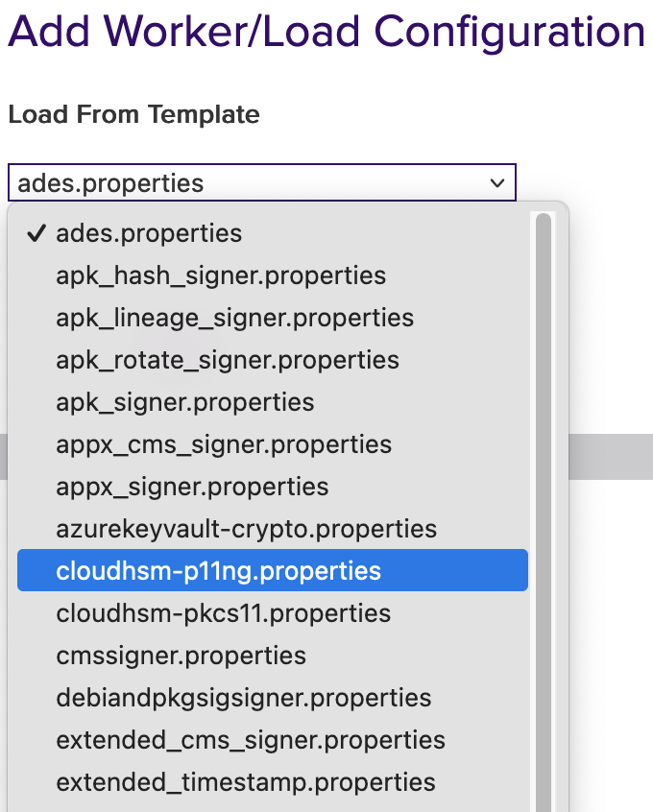Choose apk_hash_signer.properties template
This screenshot has height=812, width=653.
coord(221,275)
